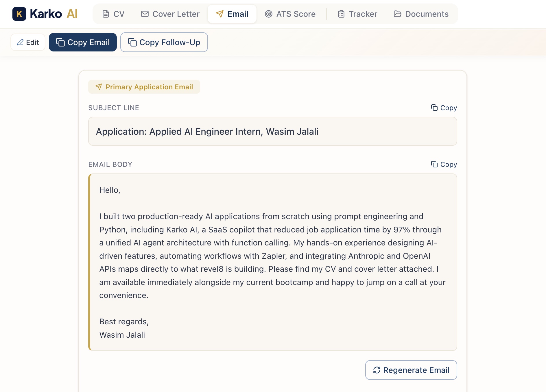The image size is (546, 392).
Task: Click the Copy Follow-Up button
Action: point(164,42)
